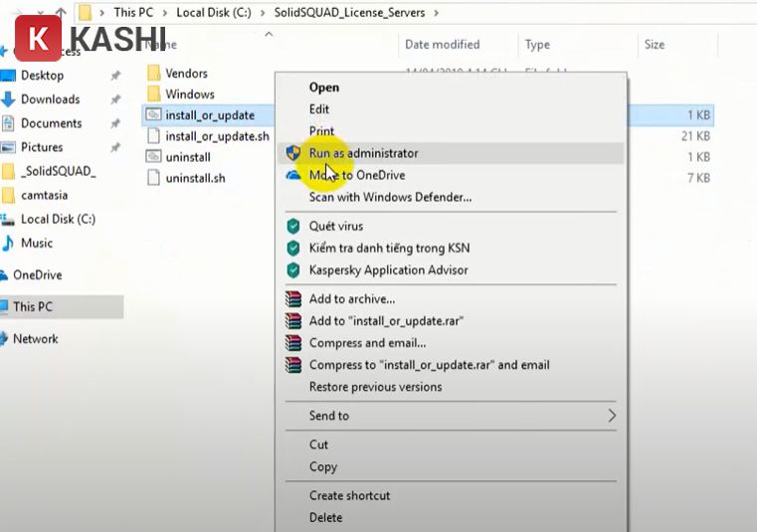
Task: Open the camtasia folder in sidebar
Action: [45, 196]
